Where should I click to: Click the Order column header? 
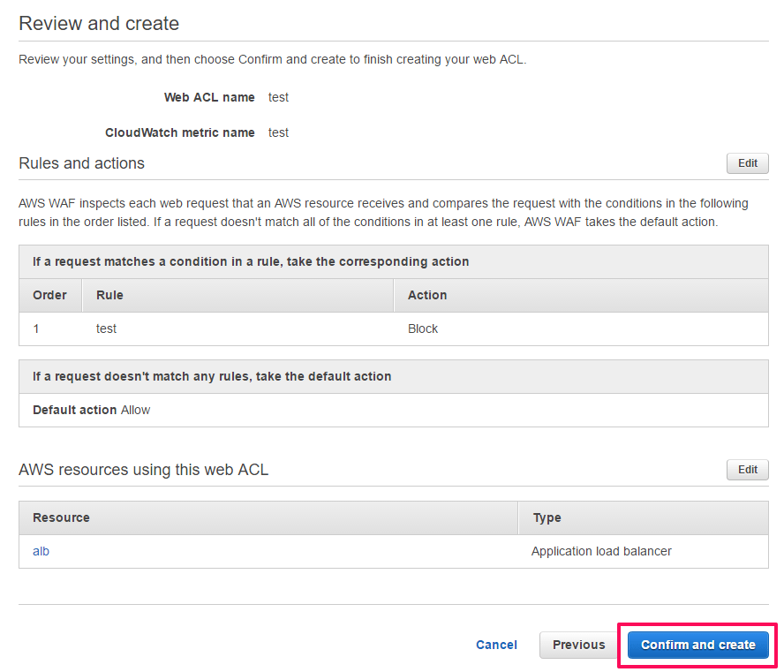pos(49,295)
